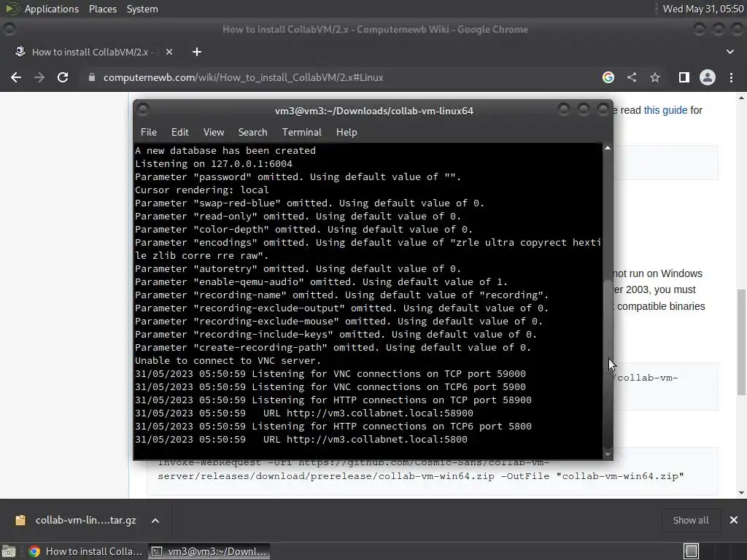Click the address bar URL
The image size is (747, 560).
(243, 77)
